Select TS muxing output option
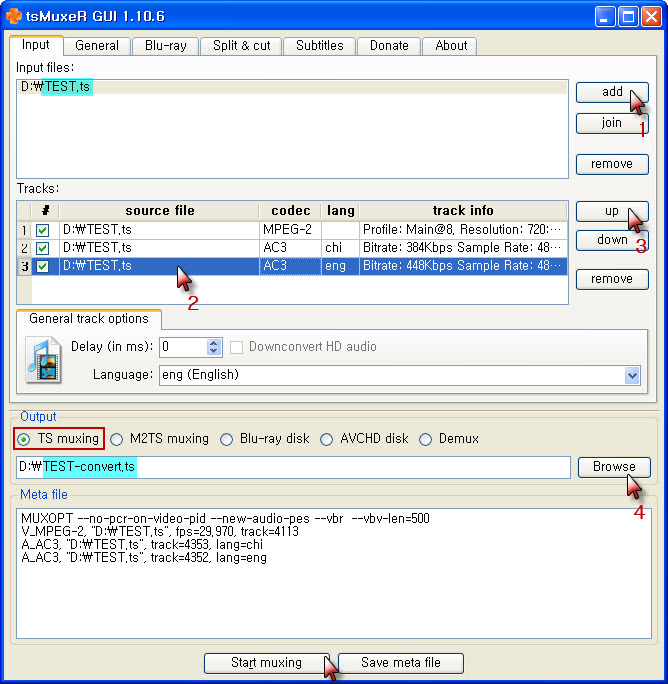Viewport: 668px width, 684px height. (59, 438)
